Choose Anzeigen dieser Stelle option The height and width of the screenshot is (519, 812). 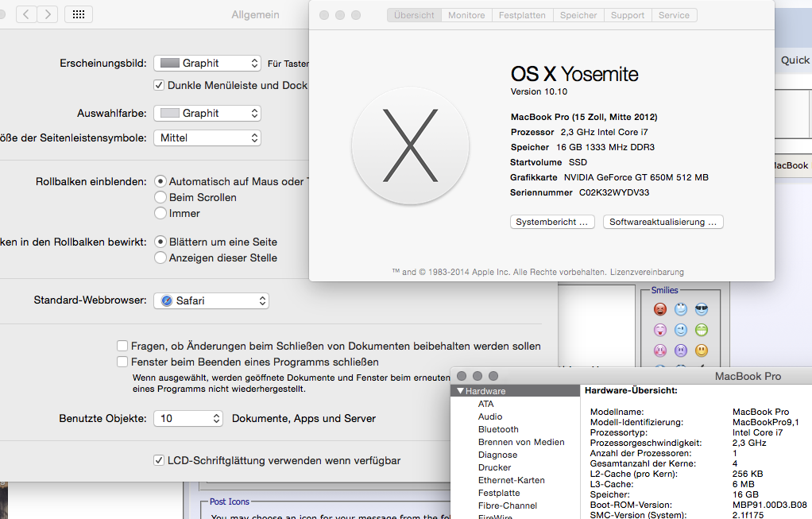click(x=160, y=258)
